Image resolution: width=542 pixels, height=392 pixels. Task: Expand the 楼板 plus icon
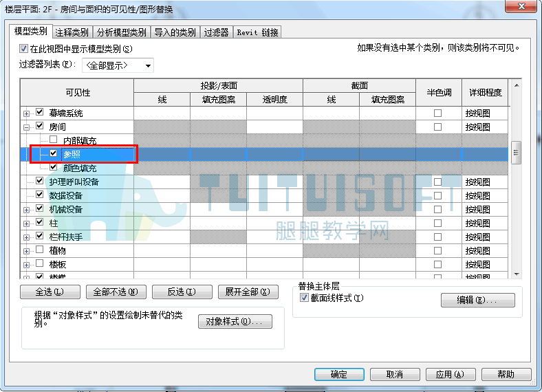point(26,265)
